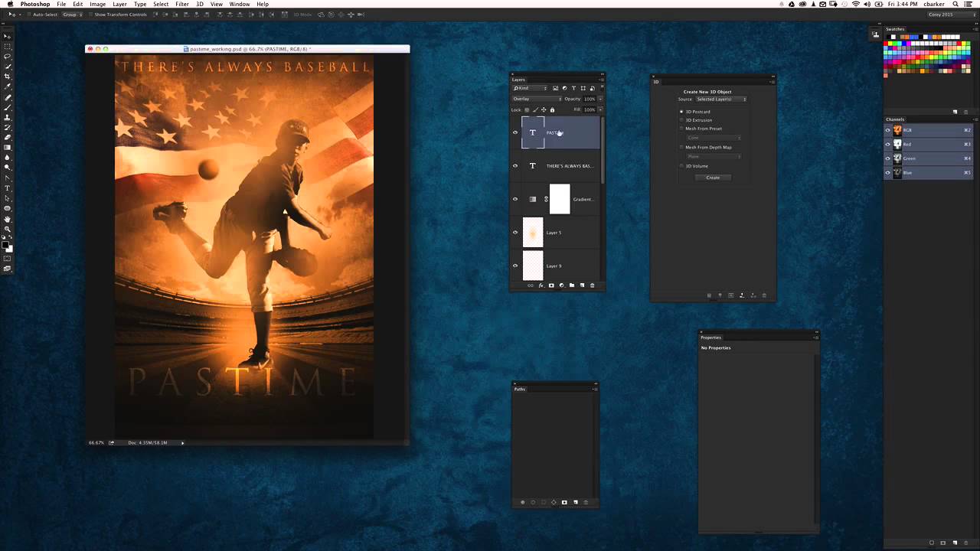Hide Layer 9 visibility eye
Viewport: 980px width, 551px height.
click(x=514, y=266)
